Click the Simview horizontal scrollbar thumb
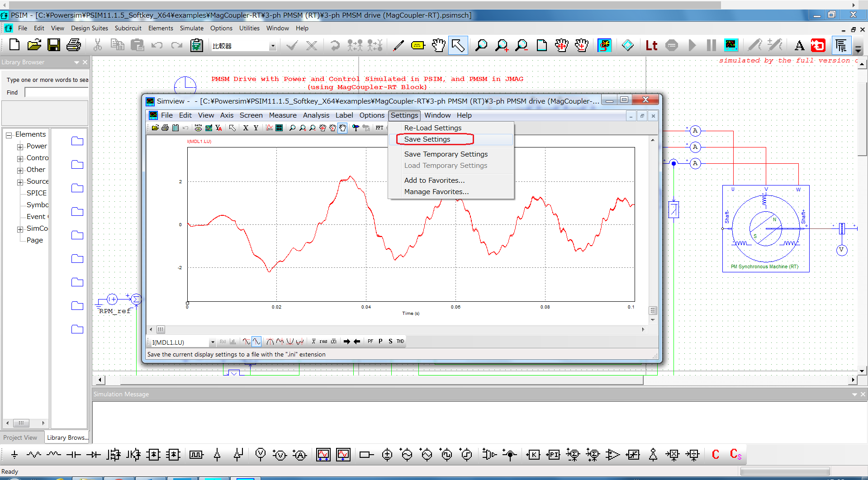This screenshot has height=480, width=868. (x=161, y=329)
